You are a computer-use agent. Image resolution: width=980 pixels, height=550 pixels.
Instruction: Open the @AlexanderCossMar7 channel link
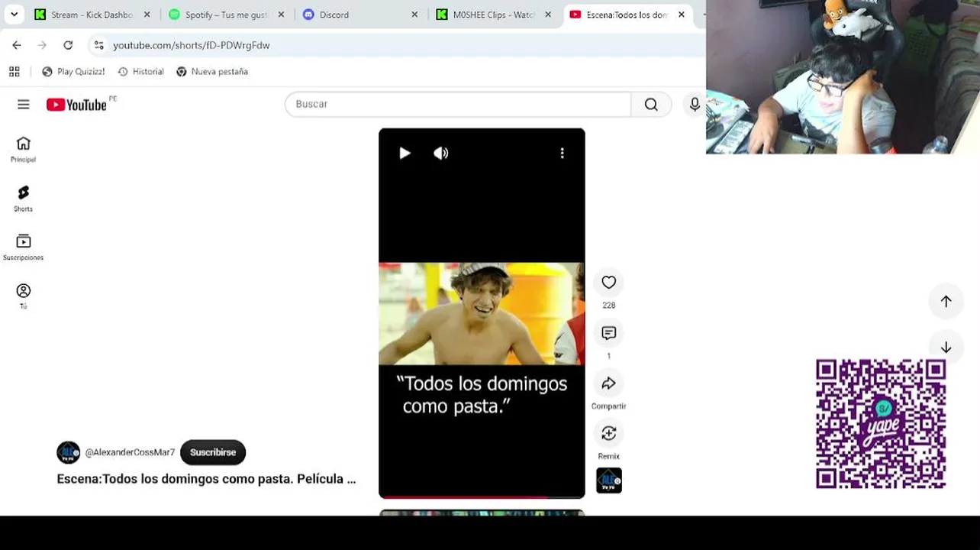point(130,452)
